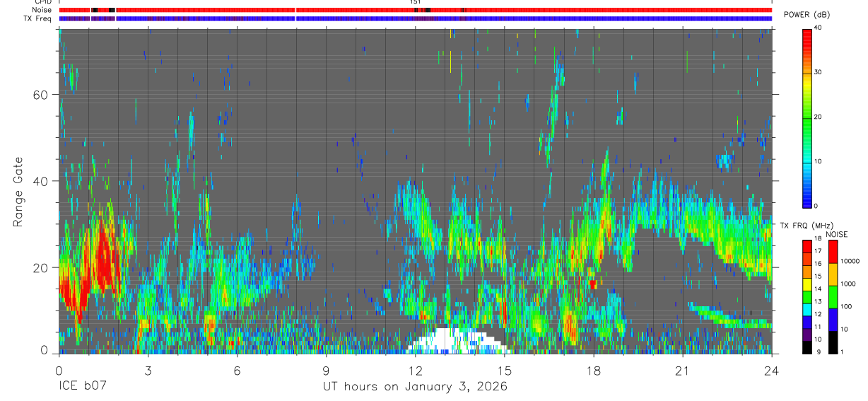
Task: Click the "30" tick on the POWER colorbar
Action: (x=819, y=72)
